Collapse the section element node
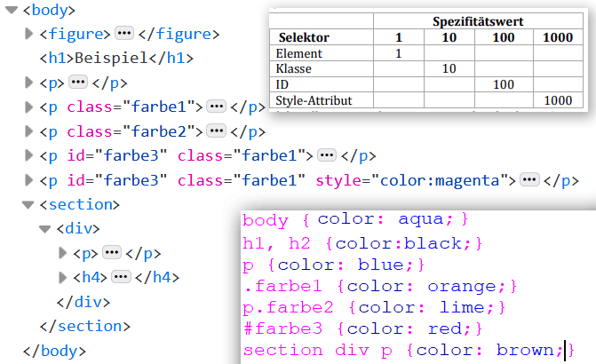The height and width of the screenshot is (364, 596). [28, 204]
